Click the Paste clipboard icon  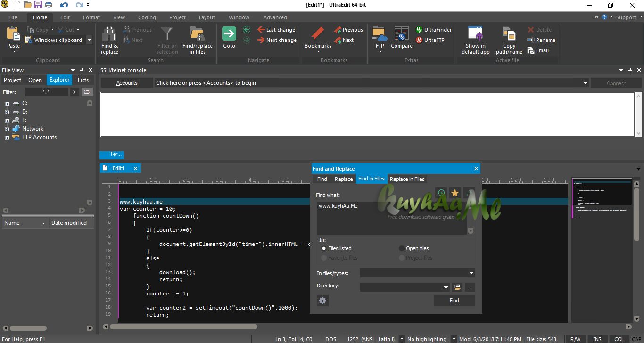click(13, 34)
